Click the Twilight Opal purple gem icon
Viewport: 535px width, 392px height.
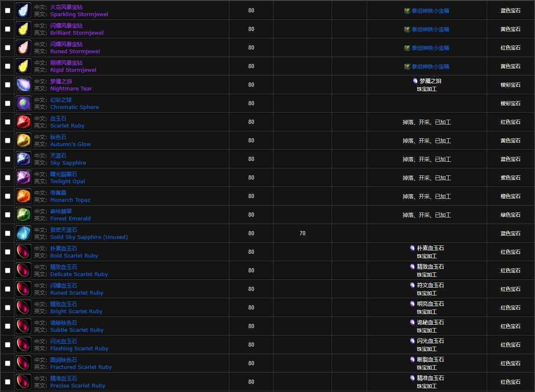(24, 177)
